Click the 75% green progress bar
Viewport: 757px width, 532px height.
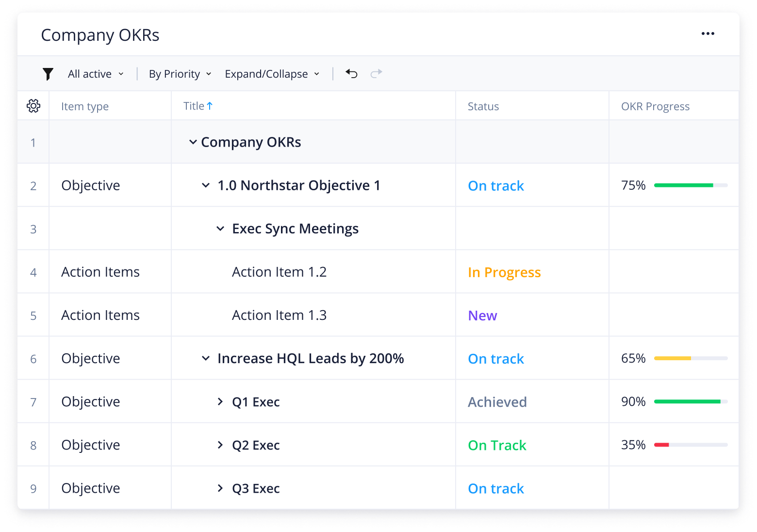click(691, 185)
